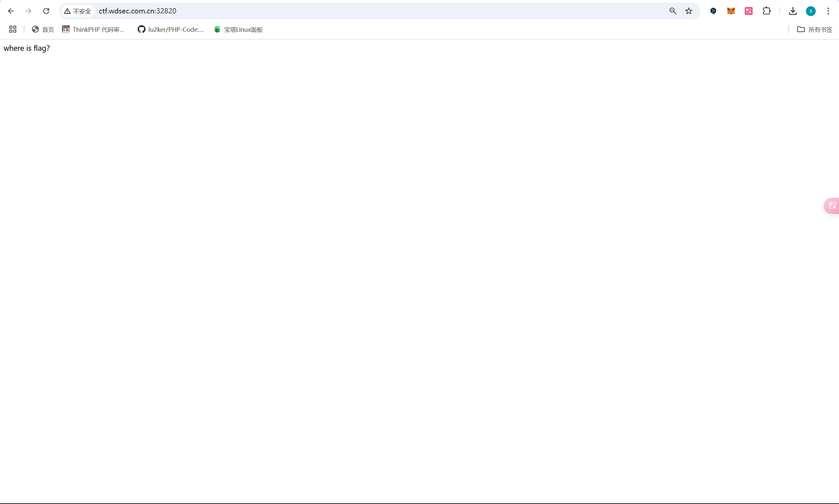The image size is (839, 504).
Task: Go back to previous page
Action: click(x=11, y=11)
